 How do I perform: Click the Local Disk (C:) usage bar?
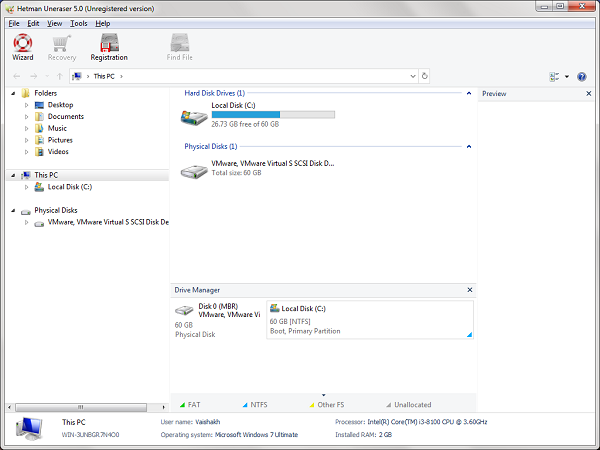tap(273, 114)
